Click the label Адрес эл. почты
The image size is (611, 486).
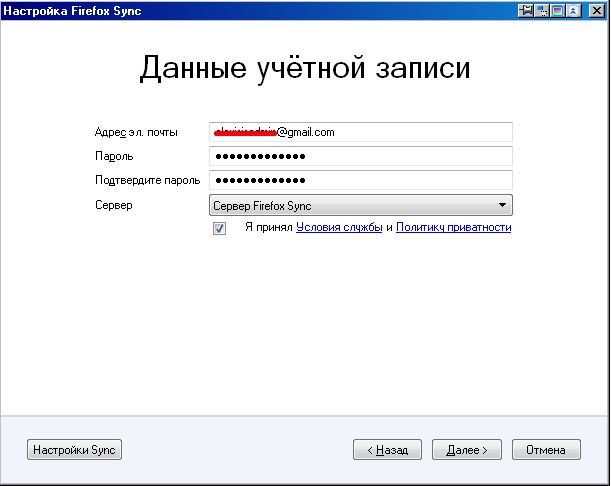136,132
